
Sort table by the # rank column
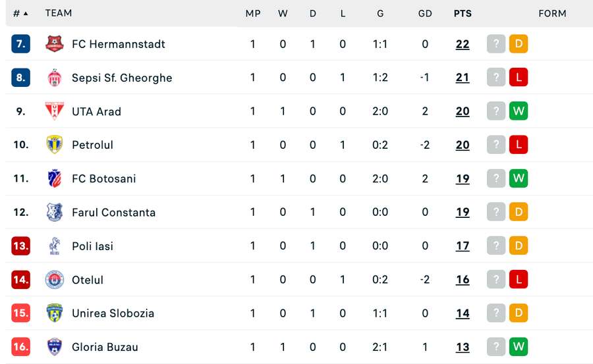click(x=20, y=13)
